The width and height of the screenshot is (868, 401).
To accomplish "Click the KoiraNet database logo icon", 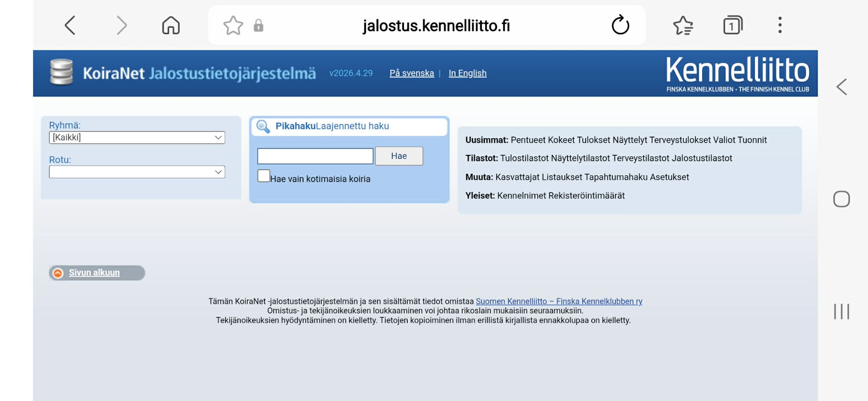I will coord(61,73).
